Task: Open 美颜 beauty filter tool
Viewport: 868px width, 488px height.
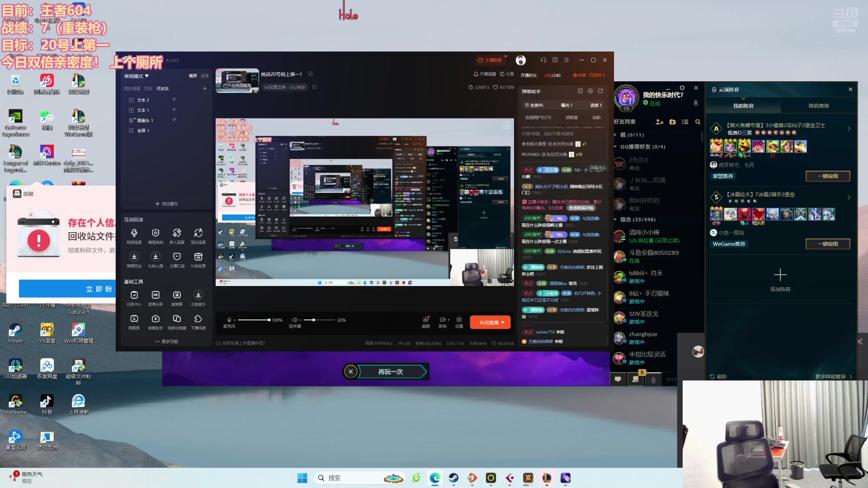Action: point(426,322)
